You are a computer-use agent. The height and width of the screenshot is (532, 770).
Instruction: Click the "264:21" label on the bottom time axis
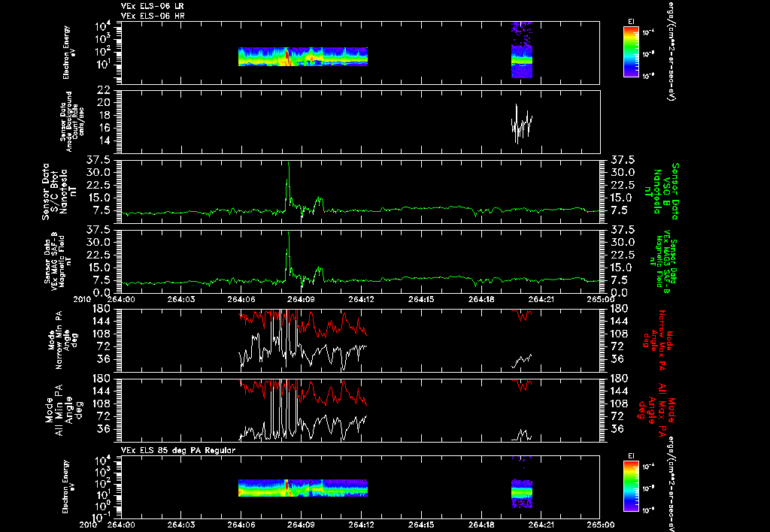point(541,524)
